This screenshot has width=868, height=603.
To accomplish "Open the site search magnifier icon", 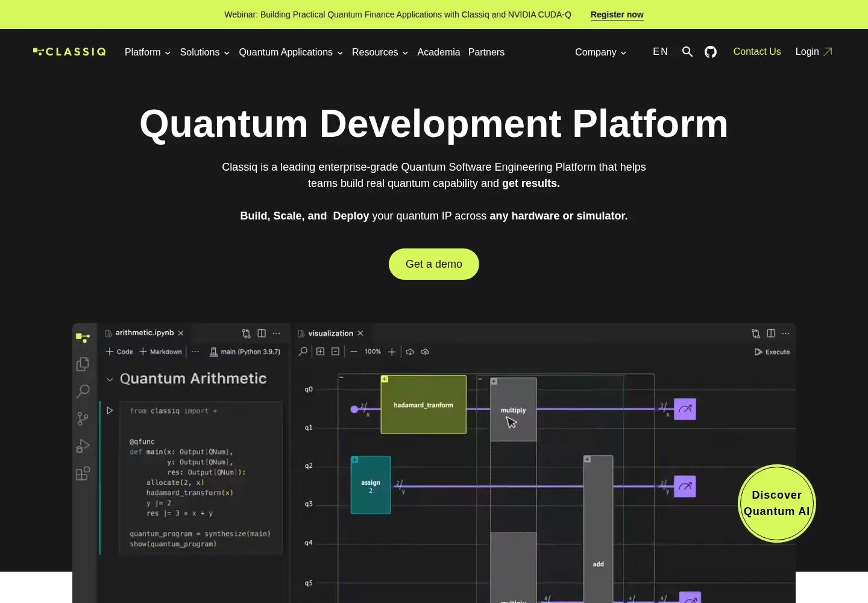I will [687, 52].
